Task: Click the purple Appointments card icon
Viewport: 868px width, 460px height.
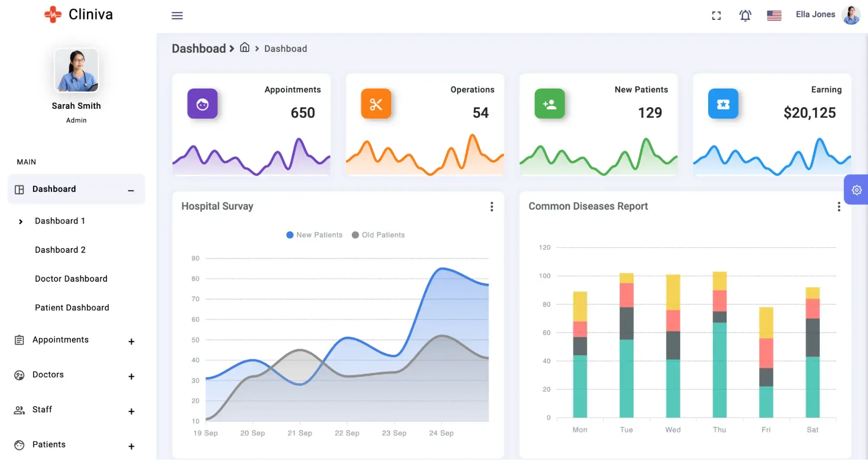Action: tap(202, 104)
